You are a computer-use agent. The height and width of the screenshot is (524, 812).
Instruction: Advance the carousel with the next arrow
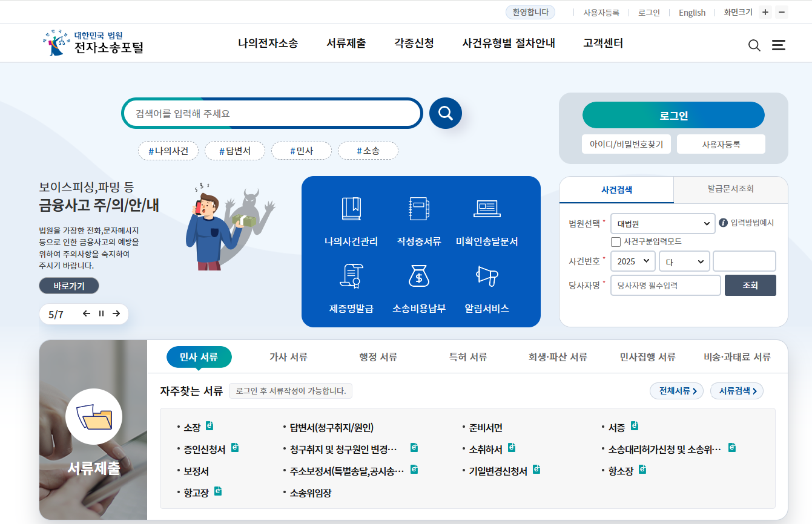(116, 313)
